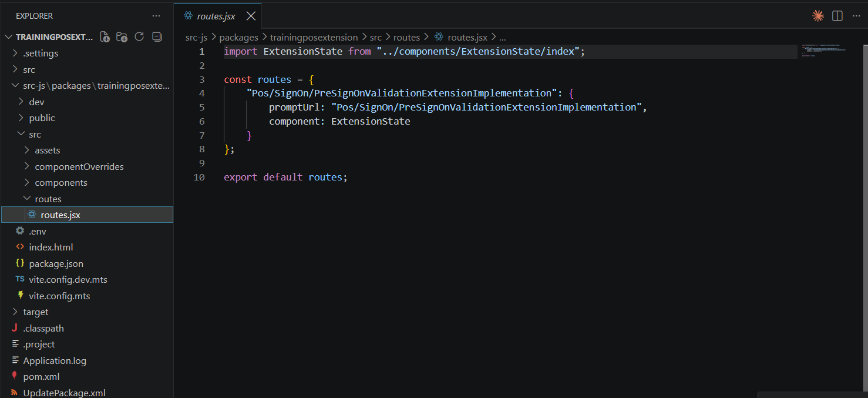Expand the public folder
Image resolution: width=868 pixels, height=398 pixels.
tap(21, 118)
